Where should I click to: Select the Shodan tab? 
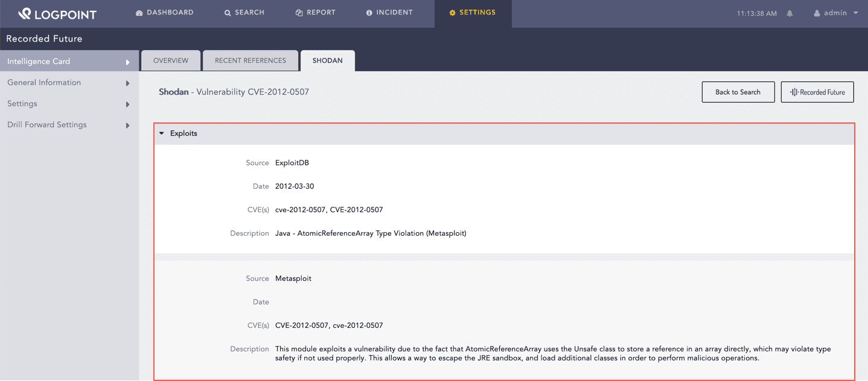pos(327,61)
